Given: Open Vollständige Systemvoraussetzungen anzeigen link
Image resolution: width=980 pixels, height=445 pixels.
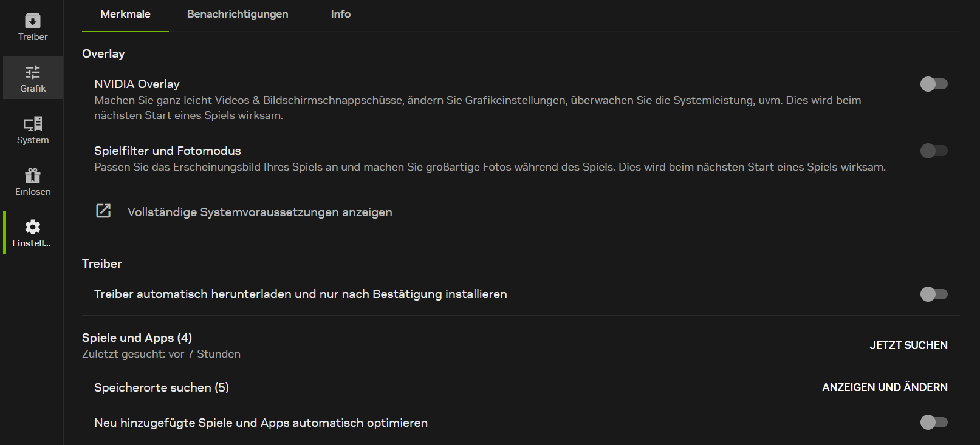Looking at the screenshot, I should 259,212.
